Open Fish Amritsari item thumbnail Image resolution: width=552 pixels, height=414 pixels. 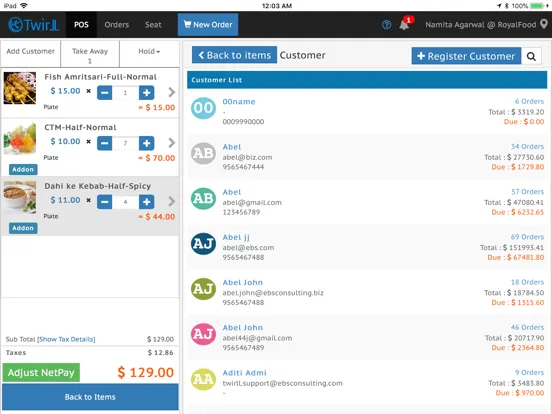pyautogui.click(x=20, y=88)
